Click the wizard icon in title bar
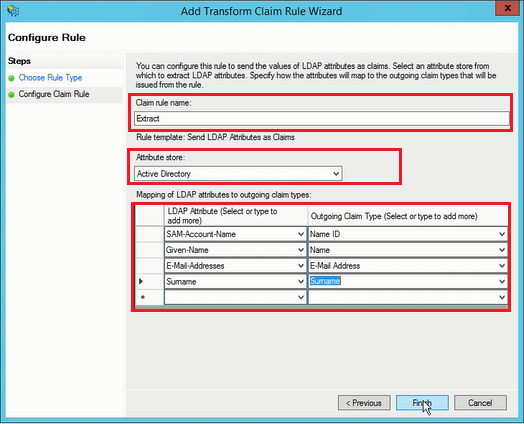This screenshot has height=424, width=524. [13, 11]
